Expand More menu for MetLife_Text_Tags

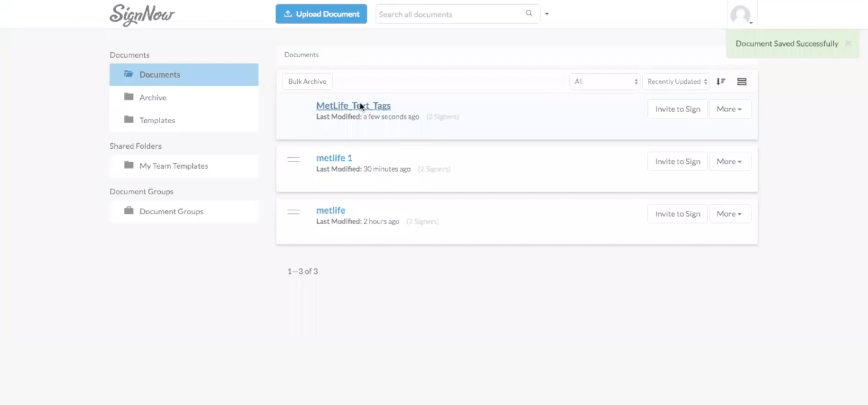[x=730, y=109]
